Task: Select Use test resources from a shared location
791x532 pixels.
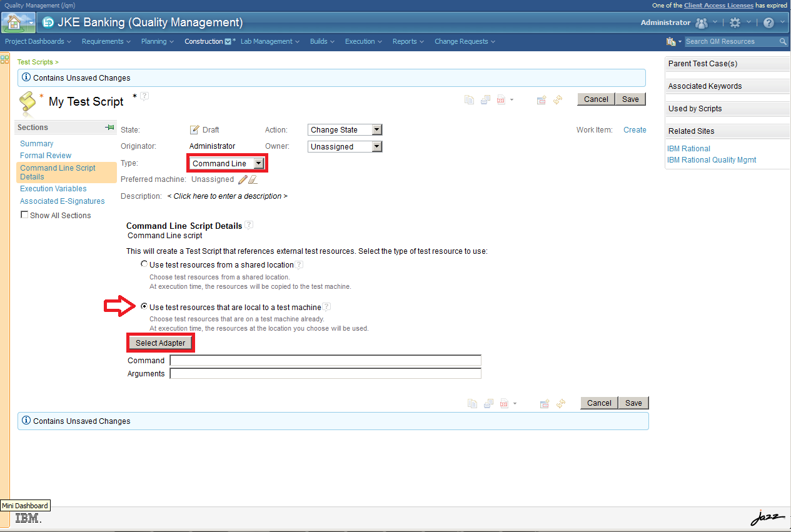Action: coord(144,264)
